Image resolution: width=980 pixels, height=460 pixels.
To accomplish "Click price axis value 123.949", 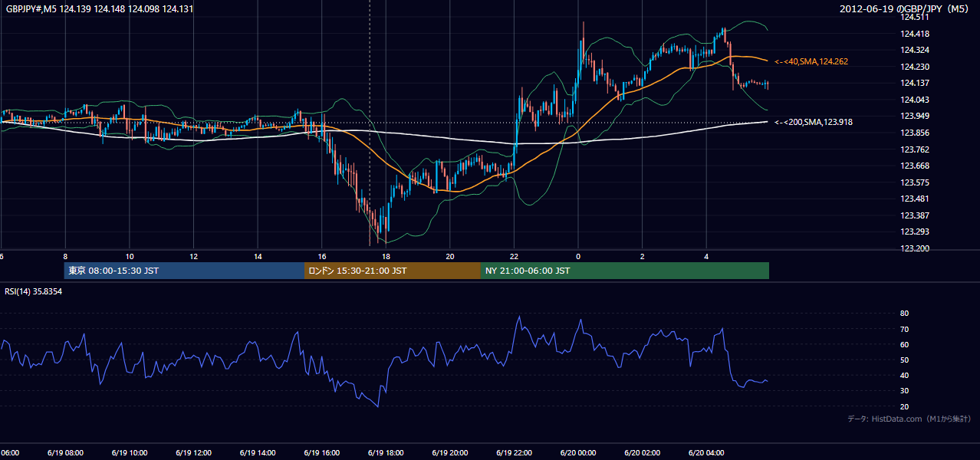I will (914, 116).
